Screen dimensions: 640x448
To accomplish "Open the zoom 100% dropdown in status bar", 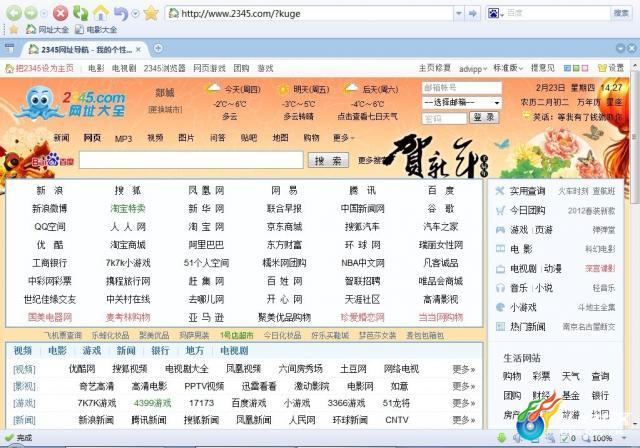I will [x=624, y=438].
